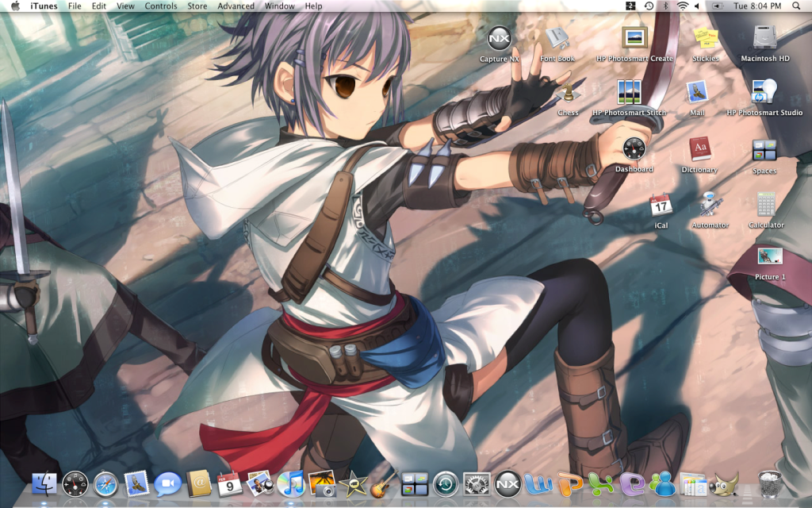Select the Dashboard icon on the desktop
812x508 pixels.
point(634,149)
